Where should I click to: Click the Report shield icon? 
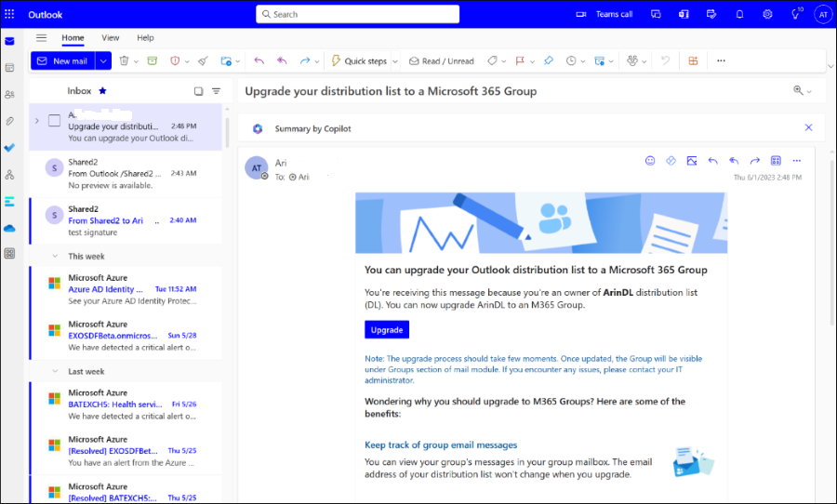tap(175, 60)
